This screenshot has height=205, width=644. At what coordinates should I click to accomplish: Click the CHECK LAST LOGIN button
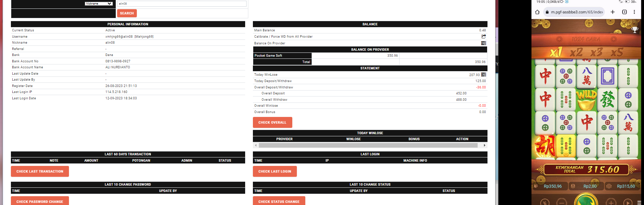click(x=275, y=172)
